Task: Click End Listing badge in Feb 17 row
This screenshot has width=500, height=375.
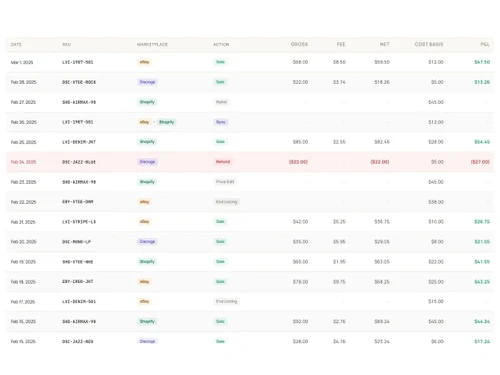Action: (226, 301)
